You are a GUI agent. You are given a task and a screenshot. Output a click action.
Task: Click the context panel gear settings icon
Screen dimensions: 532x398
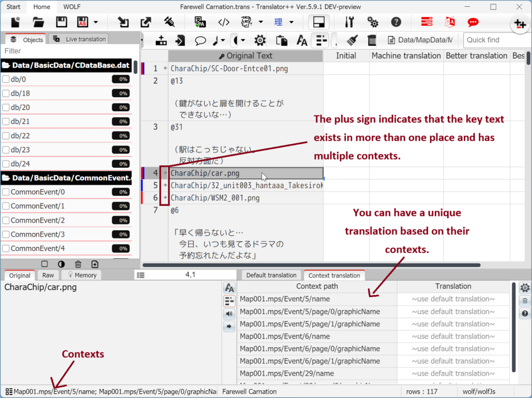point(525,288)
